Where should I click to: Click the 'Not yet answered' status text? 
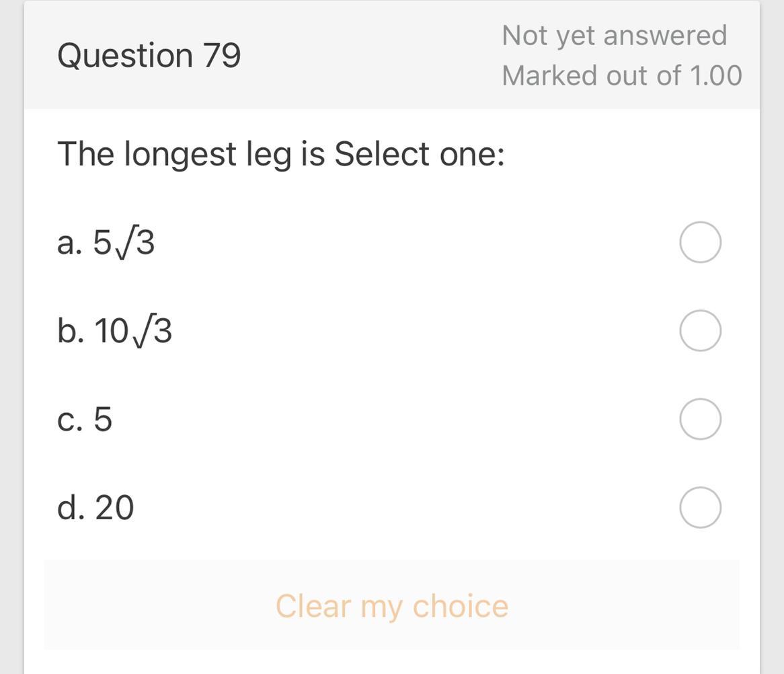coord(614,35)
